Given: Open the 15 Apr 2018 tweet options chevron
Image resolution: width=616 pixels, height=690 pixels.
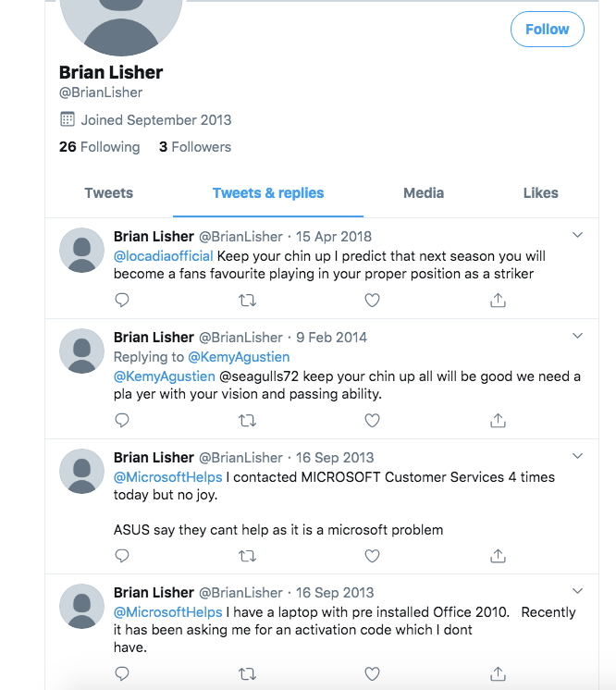Looking at the screenshot, I should [577, 235].
